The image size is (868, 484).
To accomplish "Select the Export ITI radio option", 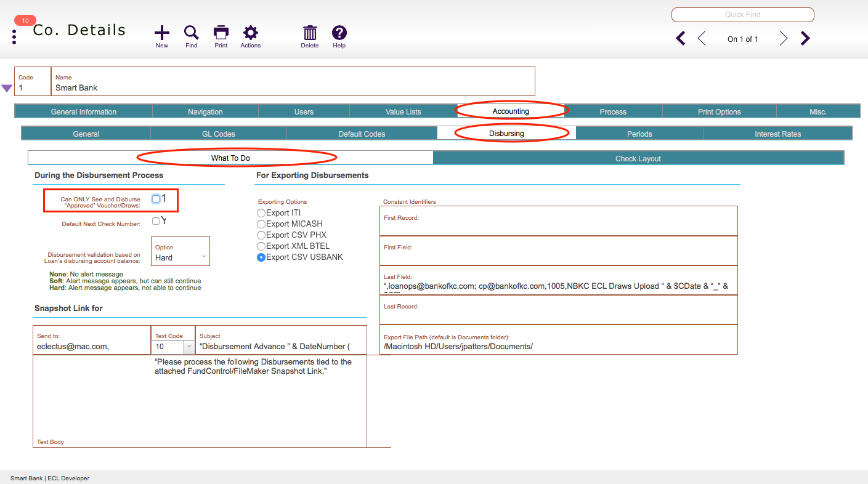I will click(x=261, y=213).
